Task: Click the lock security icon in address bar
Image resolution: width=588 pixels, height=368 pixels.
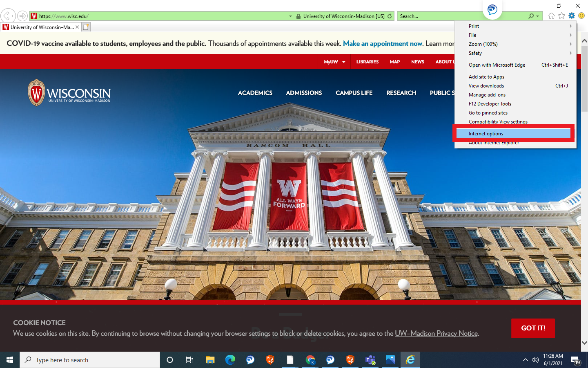Action: tap(298, 16)
